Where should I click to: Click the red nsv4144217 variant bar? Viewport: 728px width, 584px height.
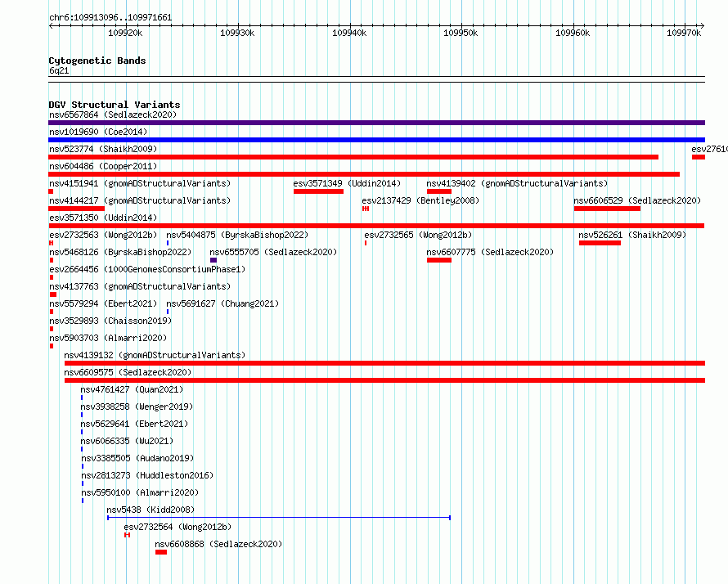click(x=77, y=209)
